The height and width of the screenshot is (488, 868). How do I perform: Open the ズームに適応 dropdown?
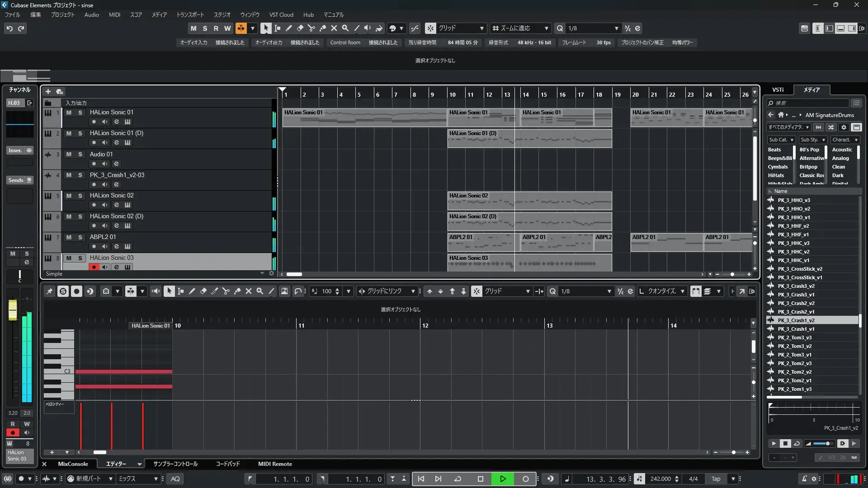(x=520, y=28)
